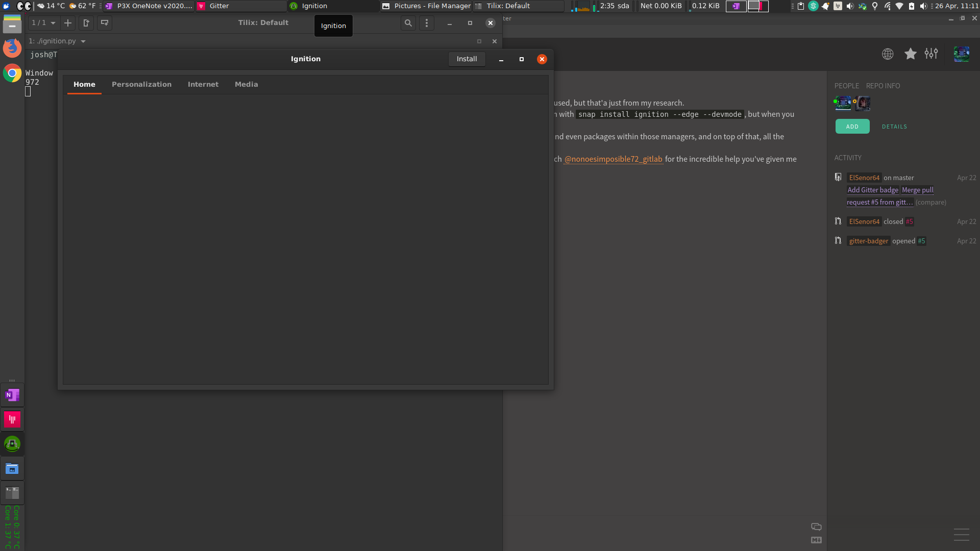Toggle the star to favorite this room
This screenshot has width=980, height=551.
coord(910,54)
